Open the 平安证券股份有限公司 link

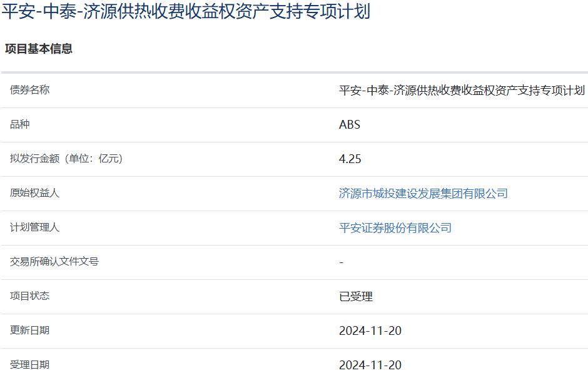(x=395, y=228)
